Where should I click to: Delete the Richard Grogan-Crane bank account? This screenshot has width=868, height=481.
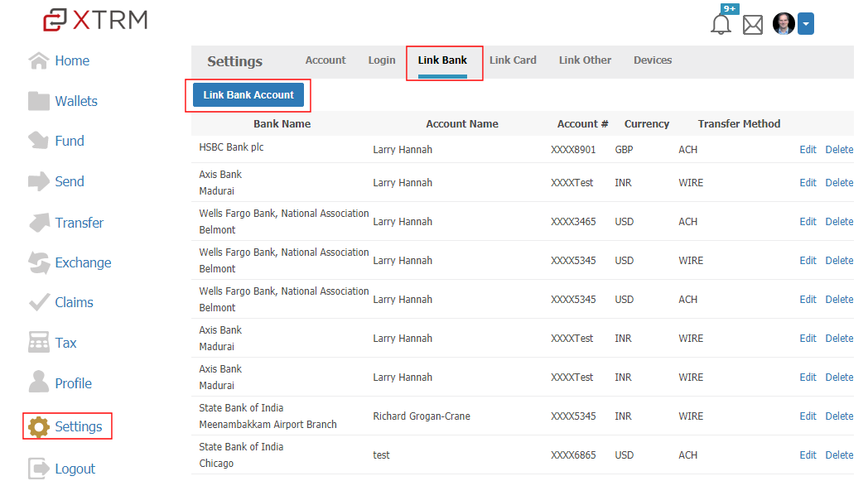[x=839, y=416]
